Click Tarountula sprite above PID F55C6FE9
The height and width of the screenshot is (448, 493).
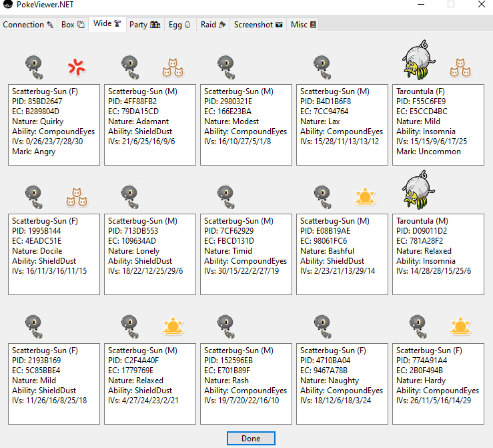click(x=418, y=60)
